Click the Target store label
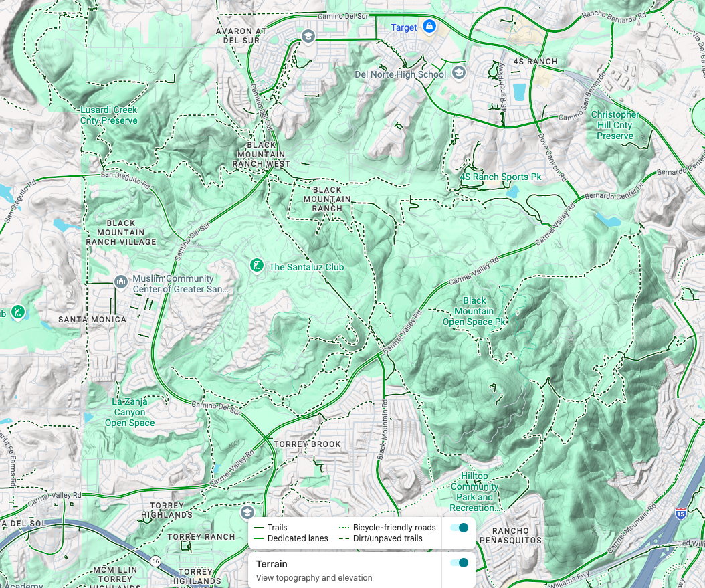This screenshot has height=588, width=705. point(404,27)
